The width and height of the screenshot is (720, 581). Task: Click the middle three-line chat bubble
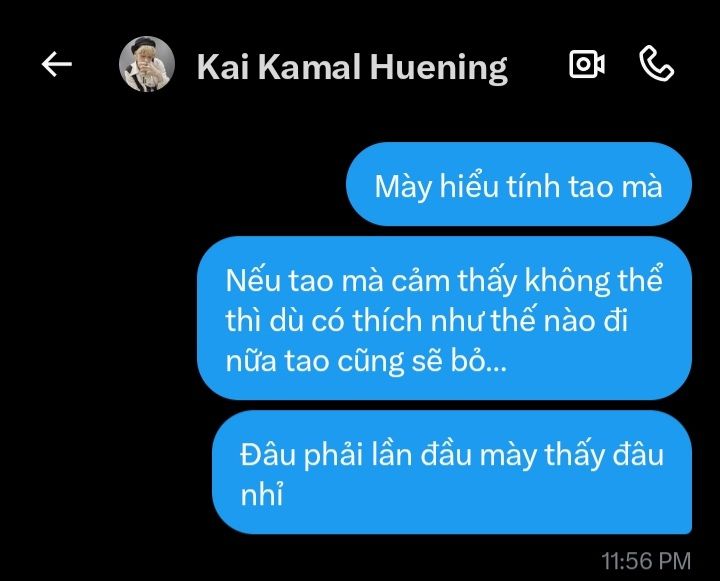444,318
